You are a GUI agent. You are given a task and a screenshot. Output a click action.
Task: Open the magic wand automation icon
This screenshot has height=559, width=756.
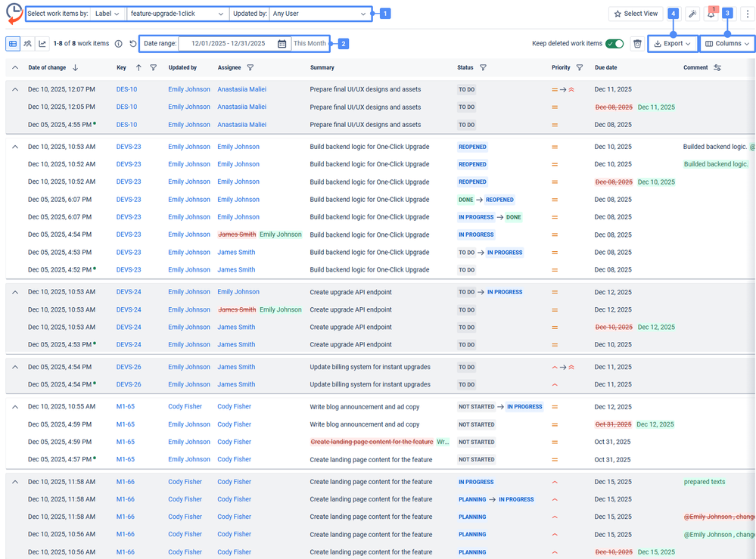click(692, 14)
